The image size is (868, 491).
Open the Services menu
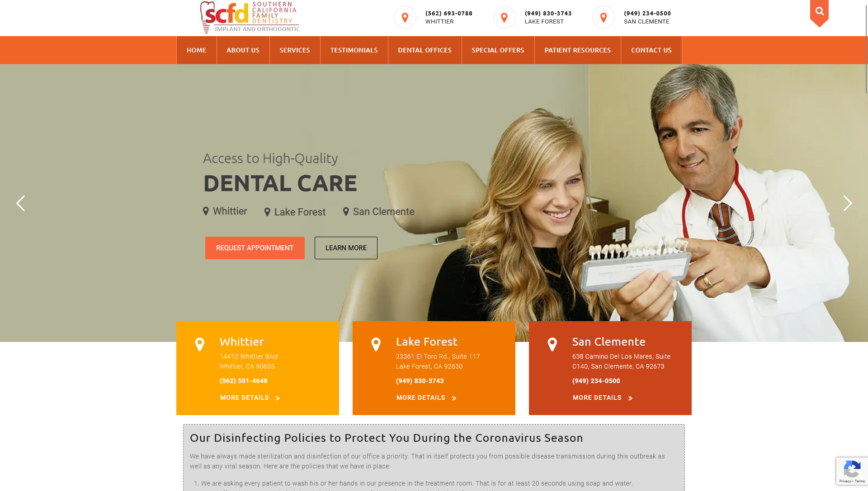(x=295, y=50)
